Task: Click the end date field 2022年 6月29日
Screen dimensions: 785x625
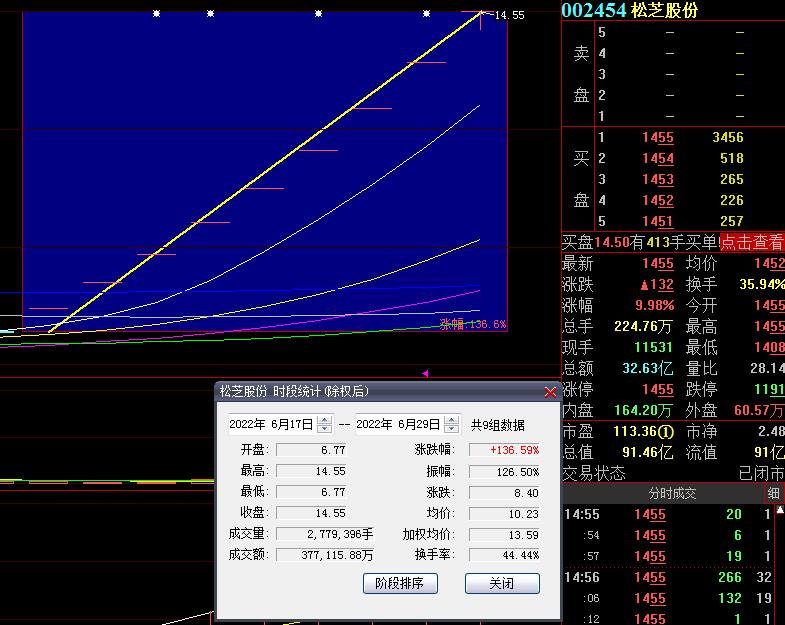Action: [x=398, y=424]
